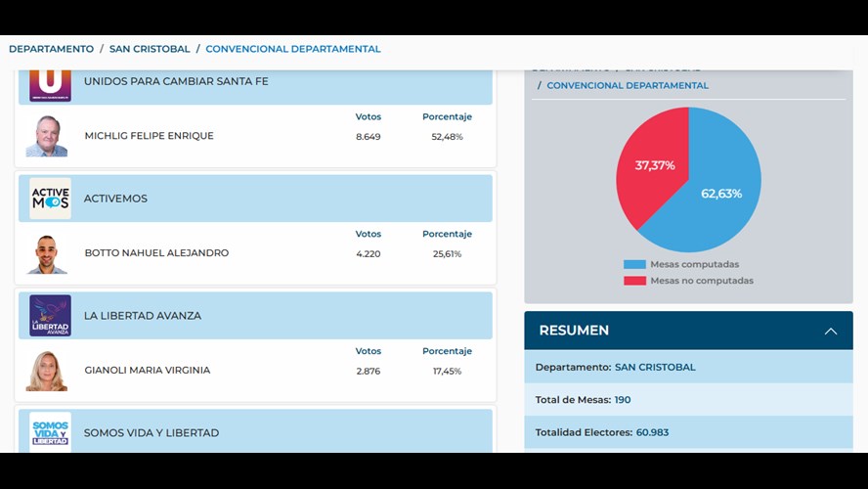Image resolution: width=868 pixels, height=489 pixels.
Task: Click the LA LIBERTAD AVANZA header text
Action: pyautogui.click(x=143, y=316)
